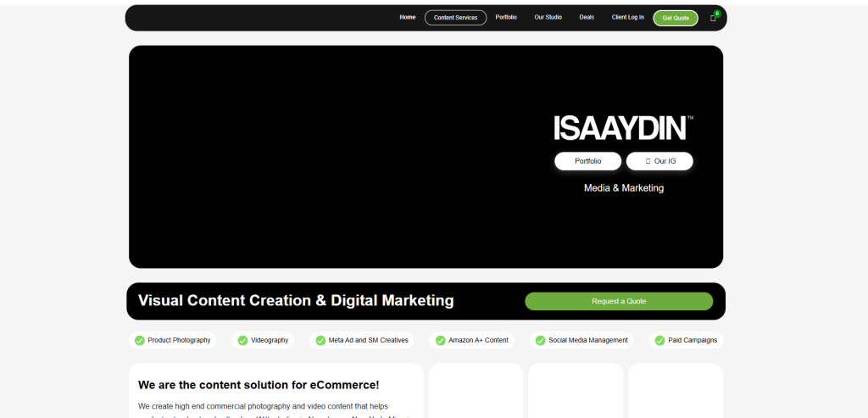Click the Amazon A+ Content checkmark icon
The width and height of the screenshot is (868, 418).
tap(441, 341)
